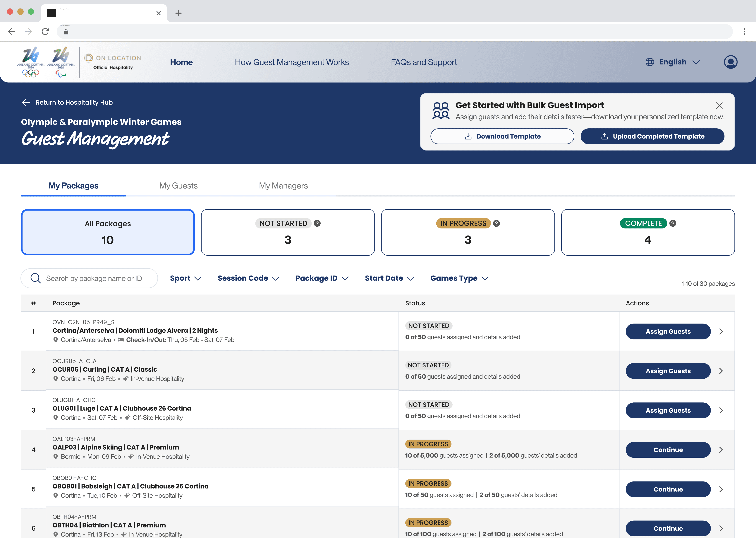Screen dimensions: 756x538
Task: Switch to the My Guests tab
Action: [x=178, y=185]
